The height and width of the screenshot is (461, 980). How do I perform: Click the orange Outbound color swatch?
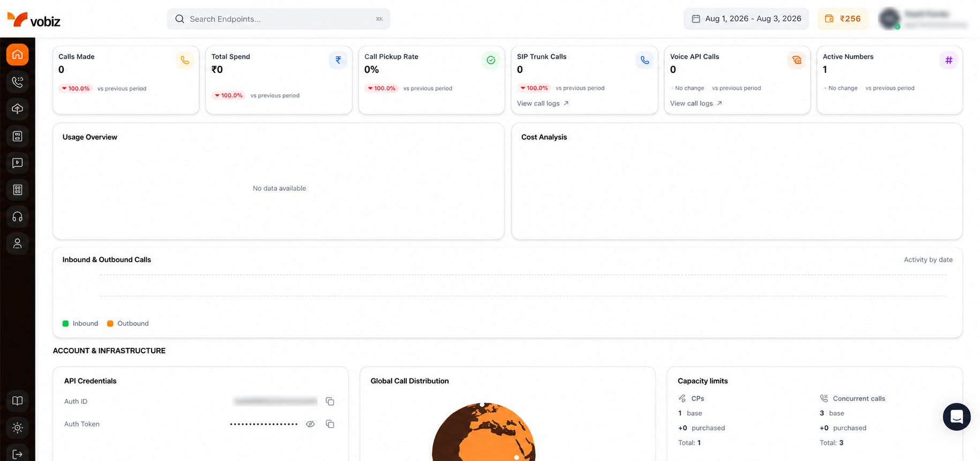click(x=110, y=324)
